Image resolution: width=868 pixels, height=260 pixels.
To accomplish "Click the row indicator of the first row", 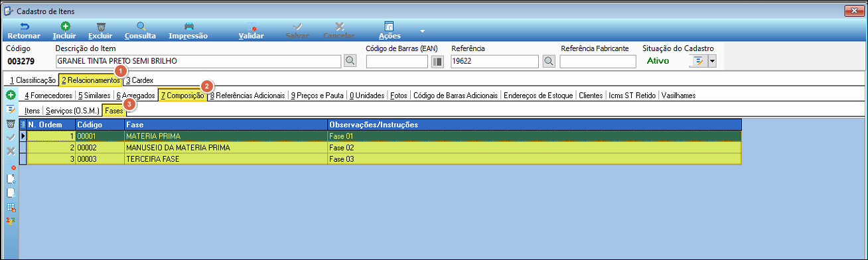I will tap(23, 136).
